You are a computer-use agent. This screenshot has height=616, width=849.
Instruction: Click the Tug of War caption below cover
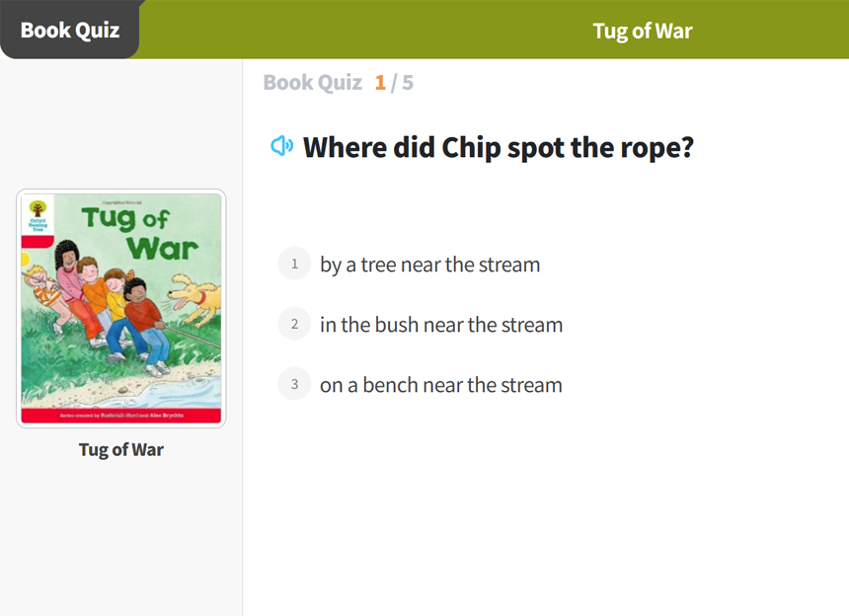[x=120, y=450]
